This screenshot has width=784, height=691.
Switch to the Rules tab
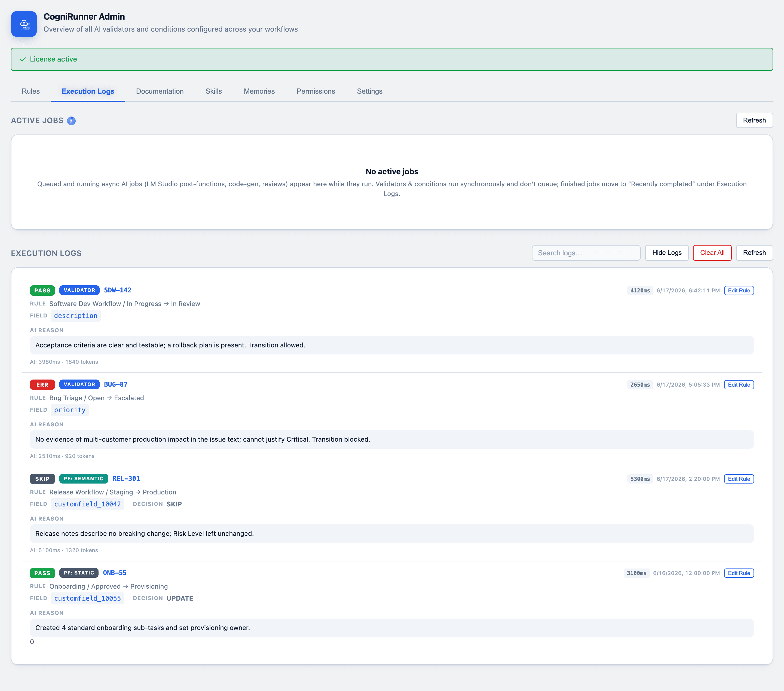tap(31, 91)
